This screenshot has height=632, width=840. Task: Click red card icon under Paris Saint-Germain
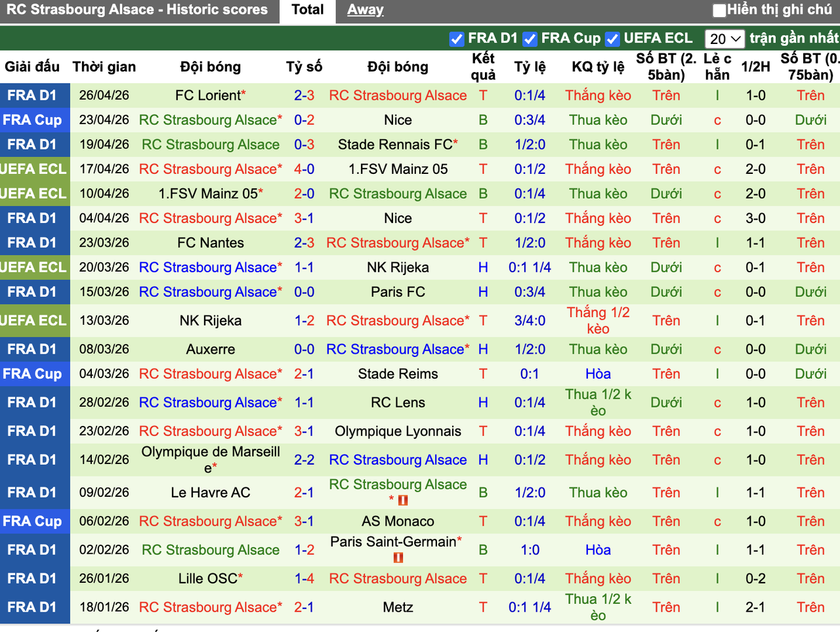pos(398,557)
